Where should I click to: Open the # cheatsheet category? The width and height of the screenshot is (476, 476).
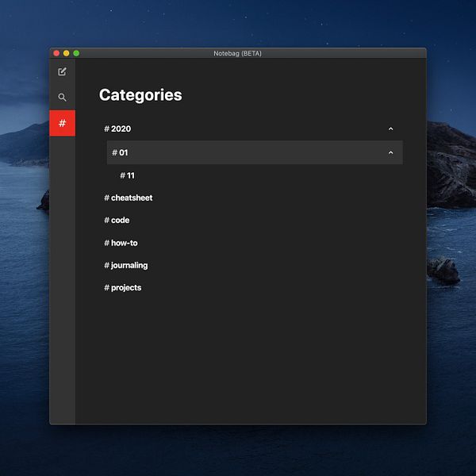point(129,198)
